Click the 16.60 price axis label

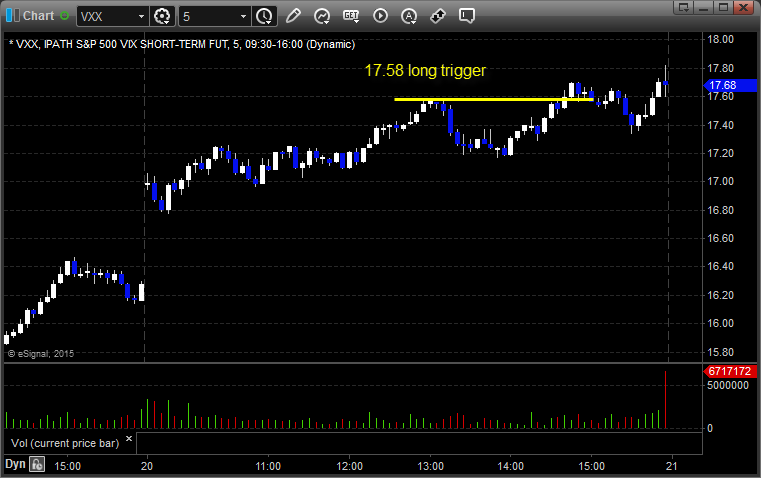point(721,238)
